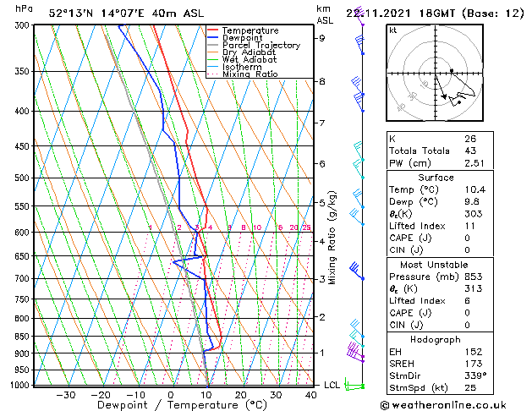This screenshot has width=532, height=411.
Task: Click the 9 km altitude label
Action: (321, 38)
